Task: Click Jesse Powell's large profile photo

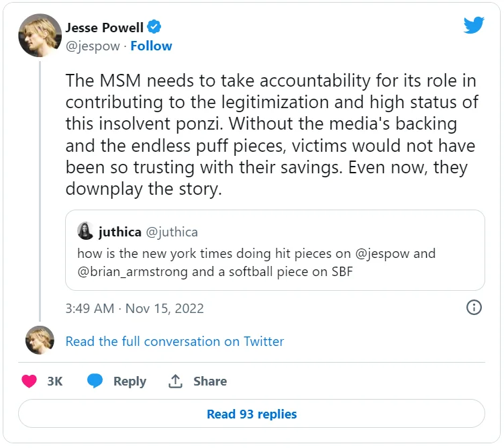Action: [40, 36]
